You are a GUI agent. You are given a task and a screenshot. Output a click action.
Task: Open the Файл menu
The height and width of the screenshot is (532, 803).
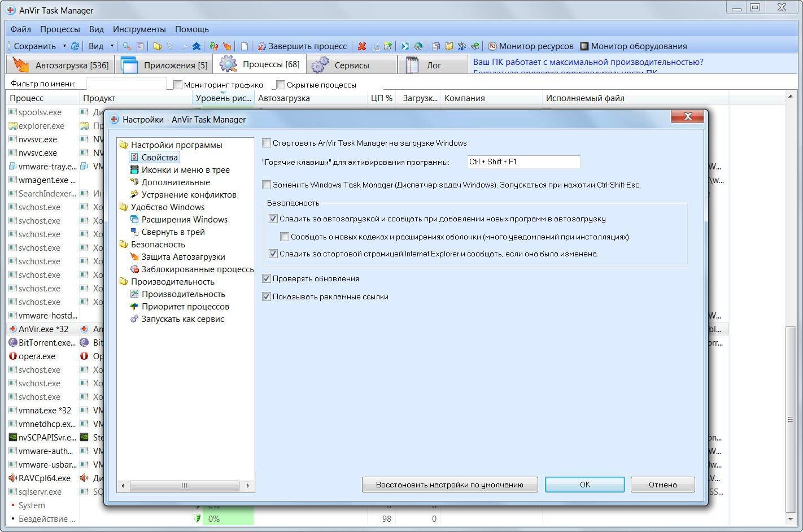[x=21, y=29]
